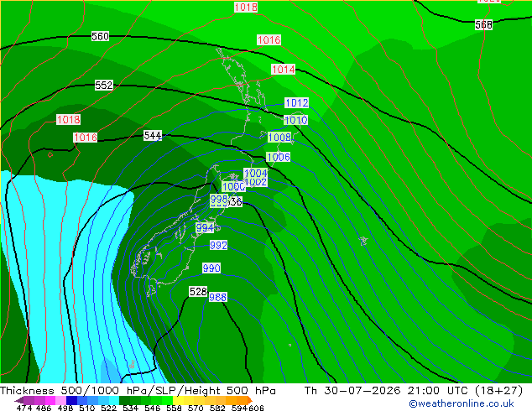
Task: Select the blue 1004 isobar label
Action: tap(256, 173)
